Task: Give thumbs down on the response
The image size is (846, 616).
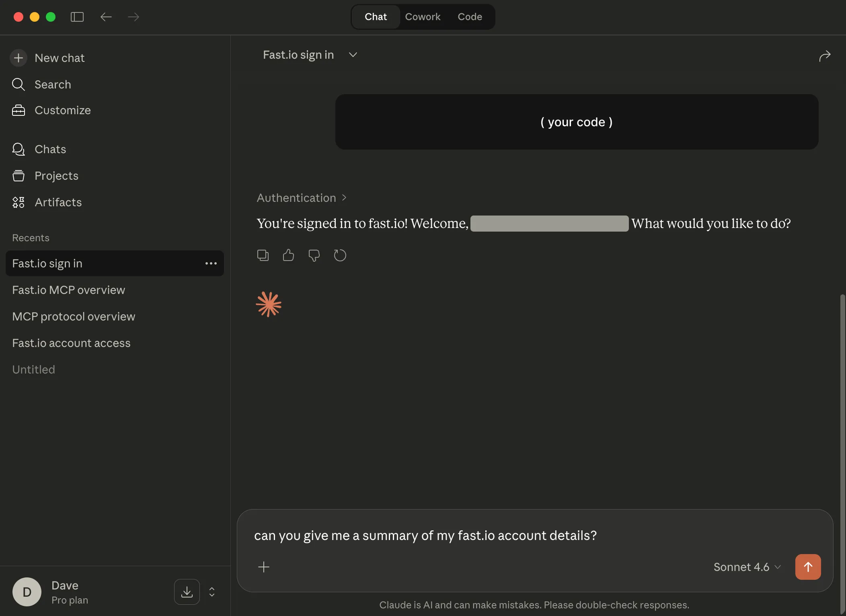Action: (x=314, y=255)
